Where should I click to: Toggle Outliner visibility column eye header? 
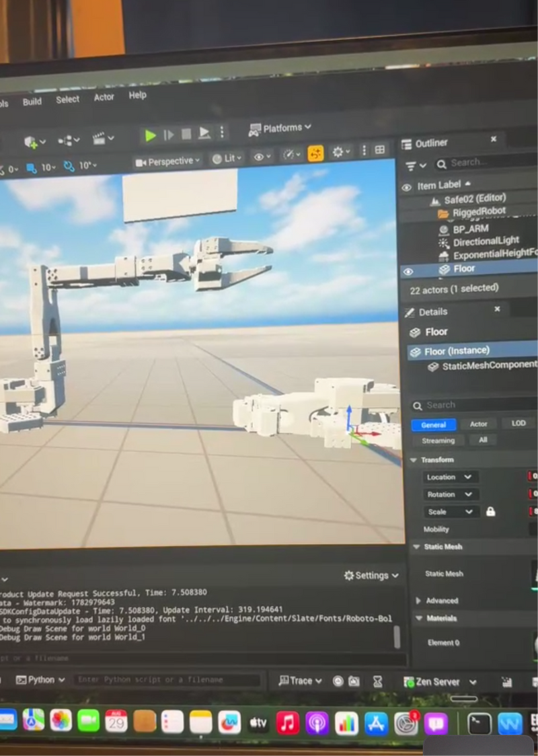(x=406, y=187)
